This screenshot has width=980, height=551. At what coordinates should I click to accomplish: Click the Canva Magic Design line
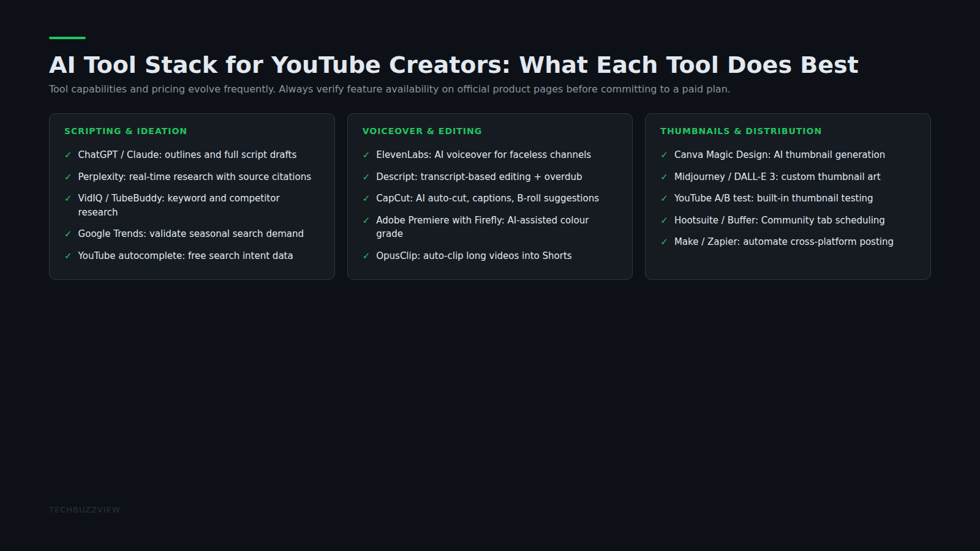pyautogui.click(x=780, y=155)
